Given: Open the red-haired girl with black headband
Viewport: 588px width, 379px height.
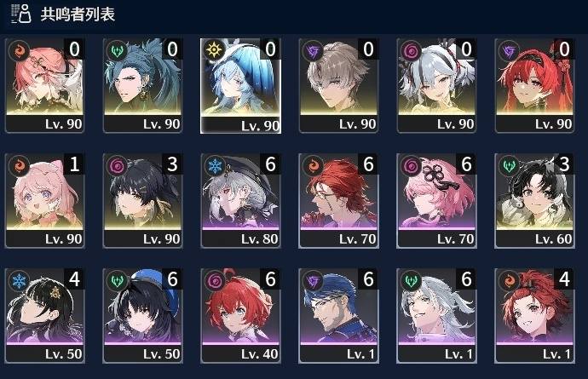Looking at the screenshot, I should click(x=534, y=85).
